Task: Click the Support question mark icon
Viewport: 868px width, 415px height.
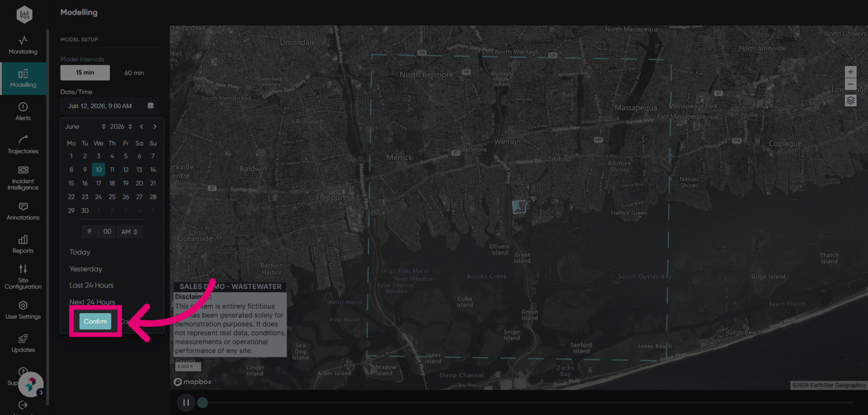Action: click(23, 371)
